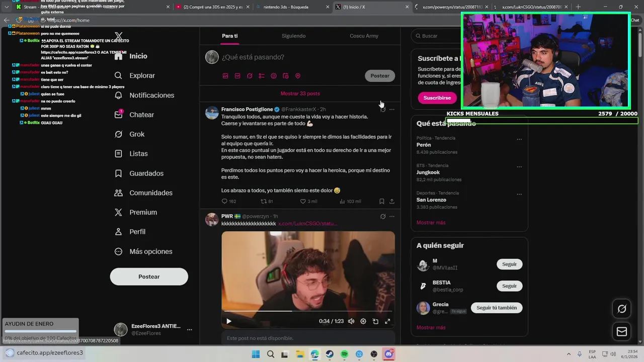Image resolution: width=644 pixels, height=362 pixels.
Task: Mute the video in PWR's post
Action: pos(351,321)
